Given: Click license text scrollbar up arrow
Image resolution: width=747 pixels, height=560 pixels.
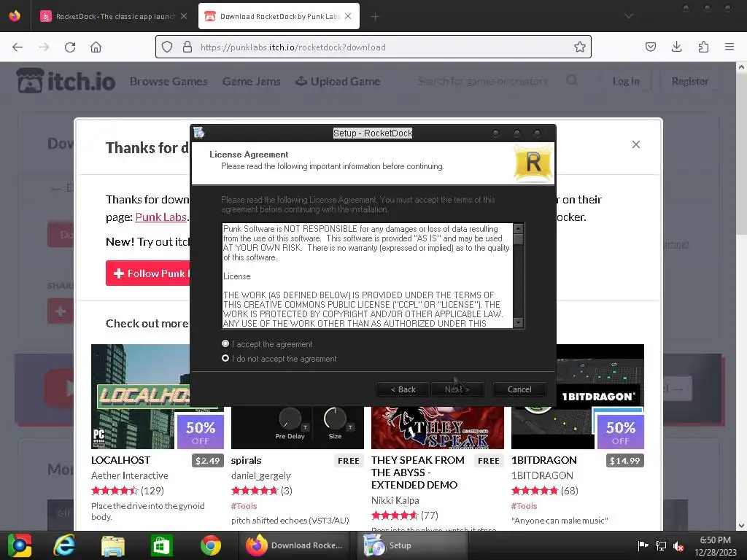Looking at the screenshot, I should [519, 228].
